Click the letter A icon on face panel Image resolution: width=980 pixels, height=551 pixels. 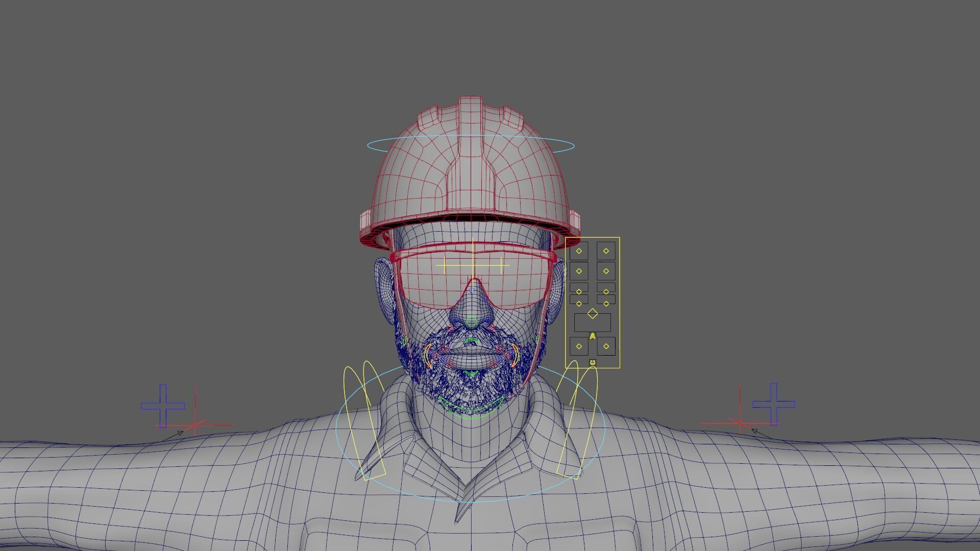coord(592,336)
